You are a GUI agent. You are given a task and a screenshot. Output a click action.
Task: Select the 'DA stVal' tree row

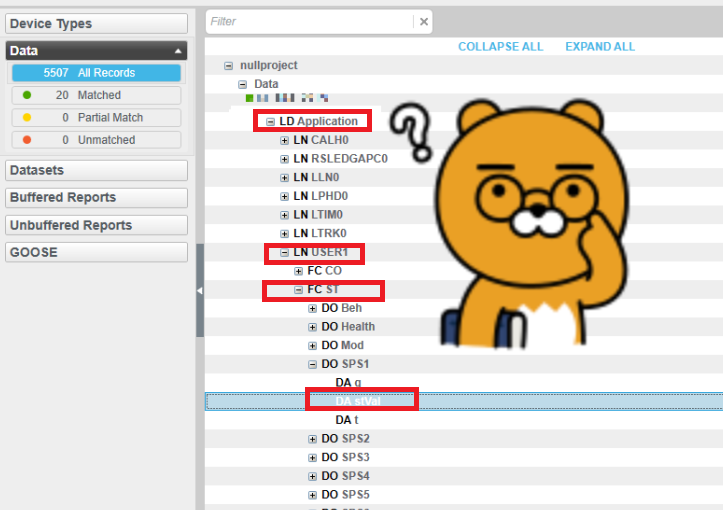[464, 401]
